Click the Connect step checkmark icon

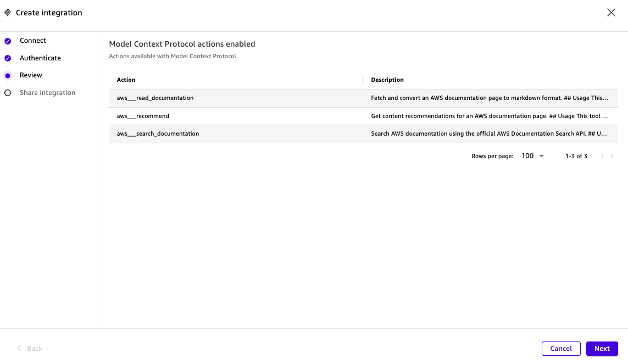(8, 41)
